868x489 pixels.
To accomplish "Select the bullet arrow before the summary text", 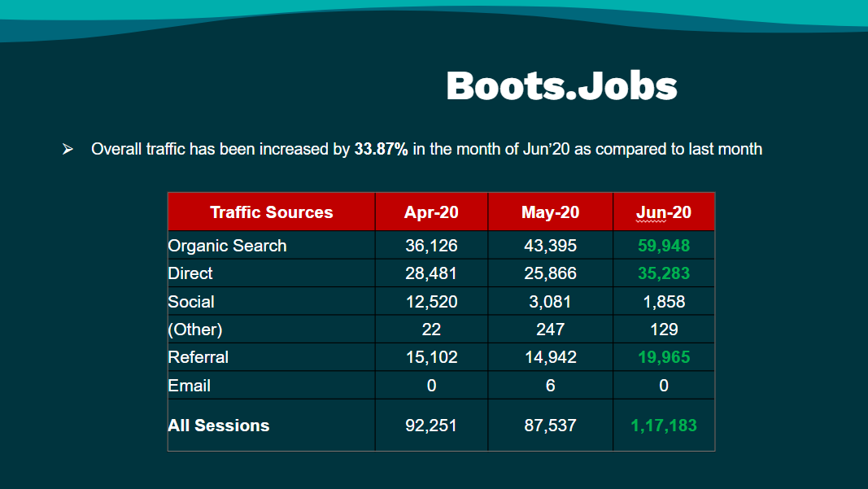I will (68, 149).
